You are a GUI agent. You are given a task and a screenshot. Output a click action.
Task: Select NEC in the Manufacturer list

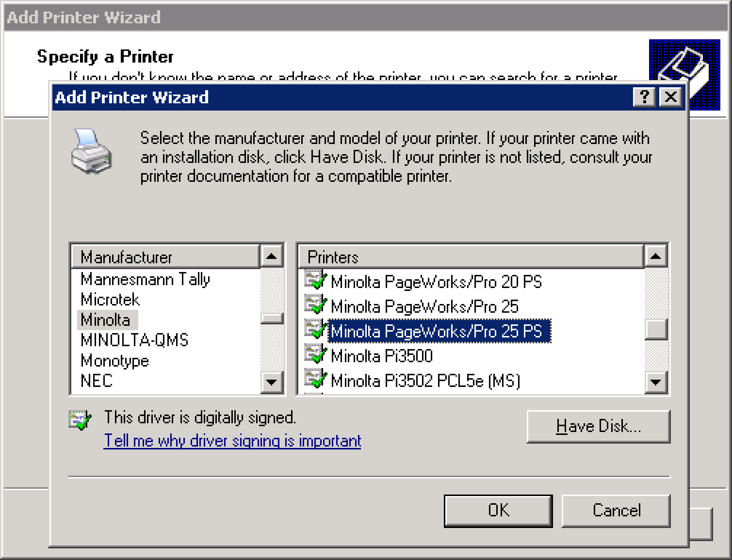96,381
